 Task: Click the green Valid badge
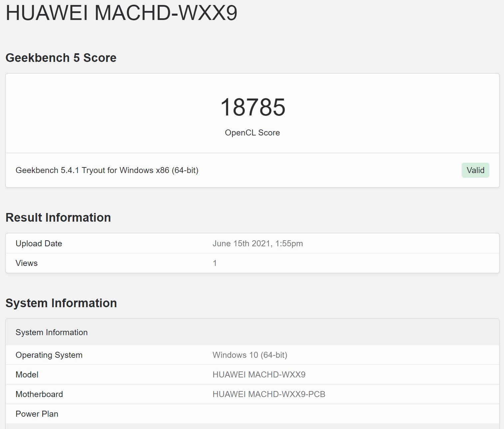pyautogui.click(x=475, y=170)
